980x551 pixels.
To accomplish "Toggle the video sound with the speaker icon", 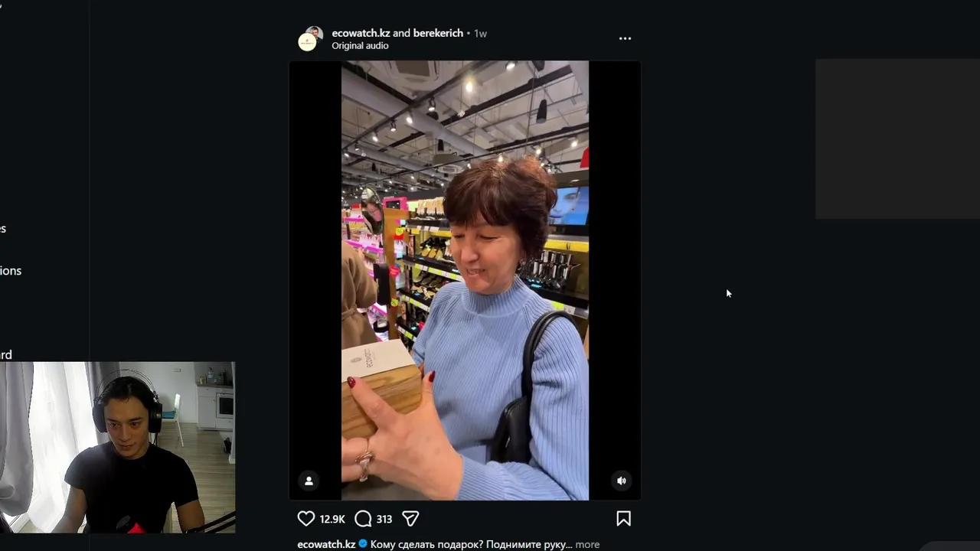I will (x=621, y=481).
